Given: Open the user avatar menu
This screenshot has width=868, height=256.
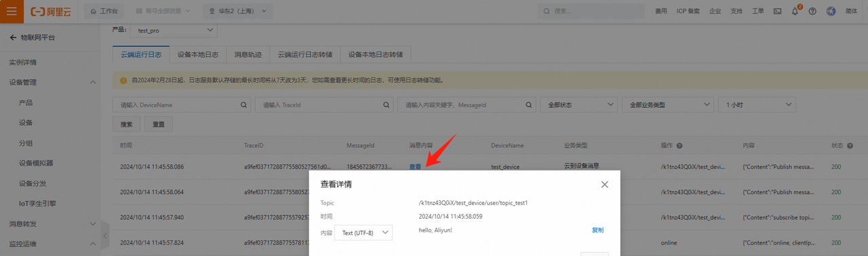Looking at the screenshot, I should click(831, 11).
